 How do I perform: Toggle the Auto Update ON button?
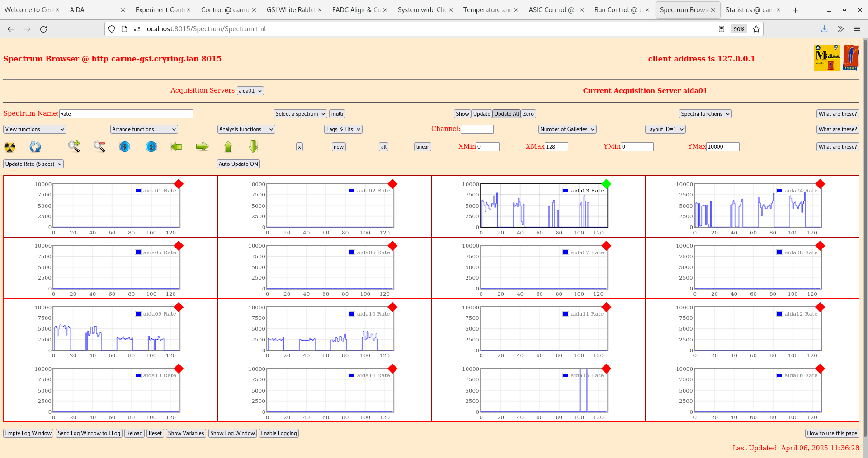[x=238, y=164]
